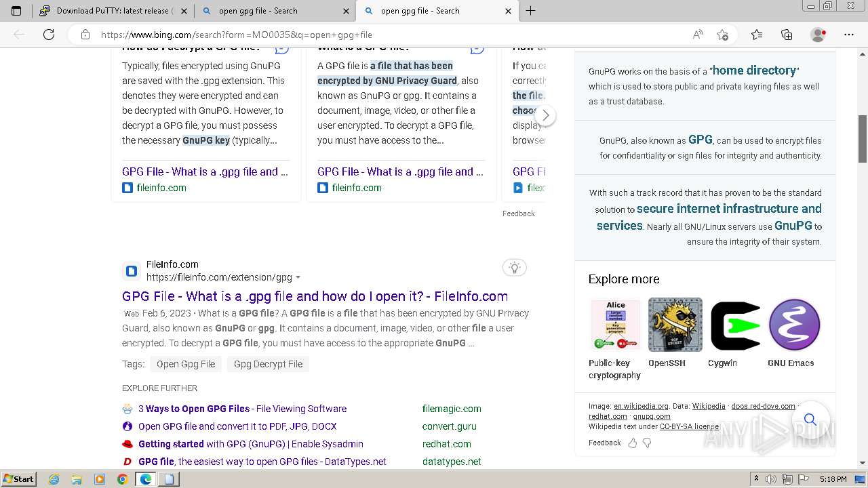
Task: Click fileinfo.com under the first card
Action: [x=161, y=188]
